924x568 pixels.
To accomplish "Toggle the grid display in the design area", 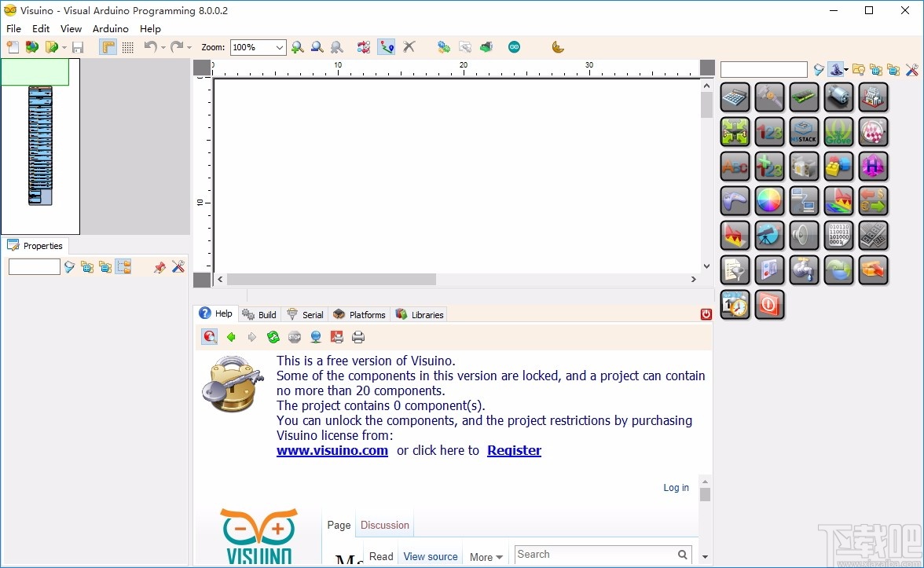I will 127,47.
